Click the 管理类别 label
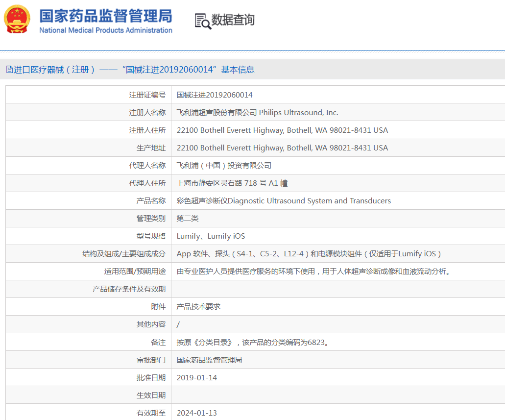The height and width of the screenshot is (420, 505). click(x=151, y=219)
